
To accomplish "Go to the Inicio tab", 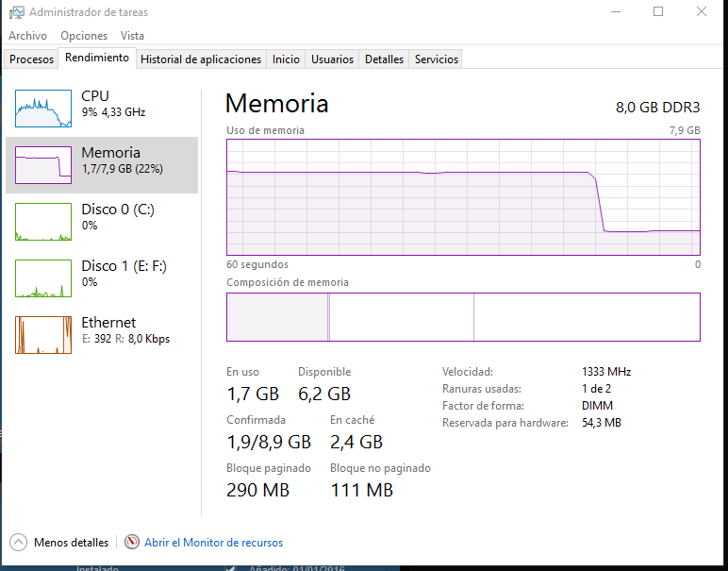I will (286, 59).
